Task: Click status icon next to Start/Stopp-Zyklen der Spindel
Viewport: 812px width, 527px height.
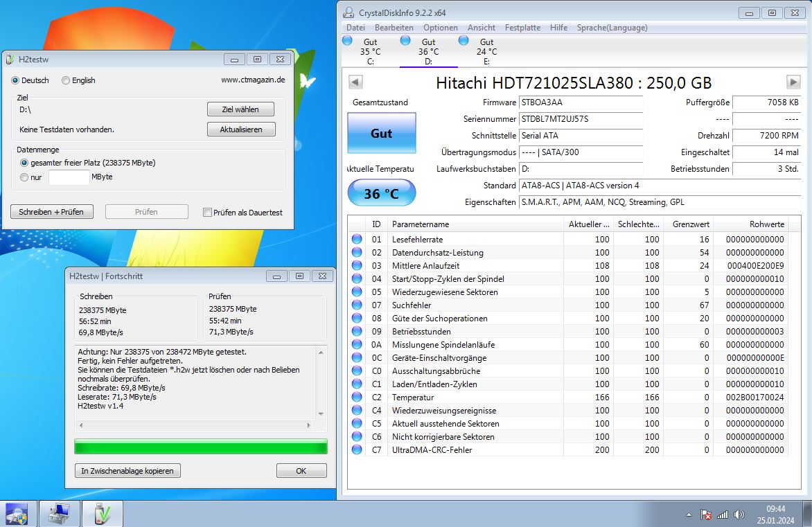Action: click(x=357, y=278)
